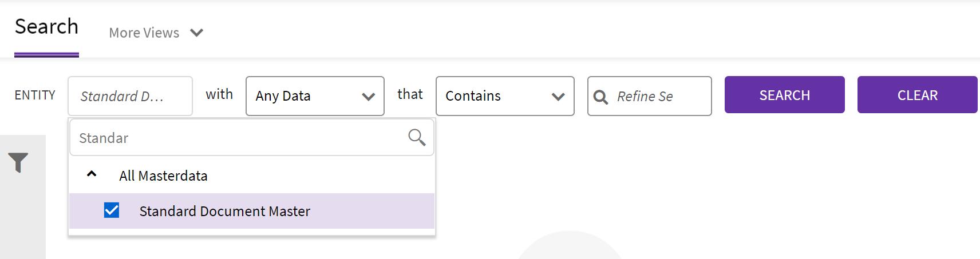980x259 pixels.
Task: Click the down arrow on Contains
Action: (558, 97)
